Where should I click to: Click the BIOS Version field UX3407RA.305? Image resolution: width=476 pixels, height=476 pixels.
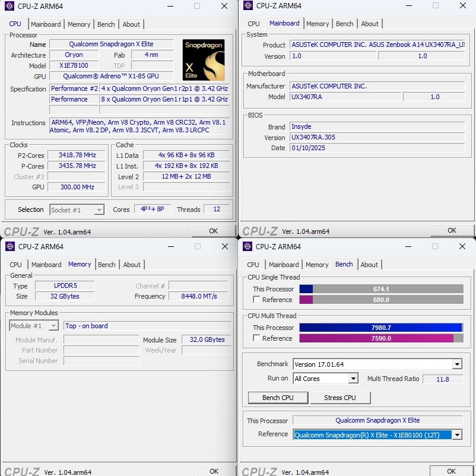point(376,137)
